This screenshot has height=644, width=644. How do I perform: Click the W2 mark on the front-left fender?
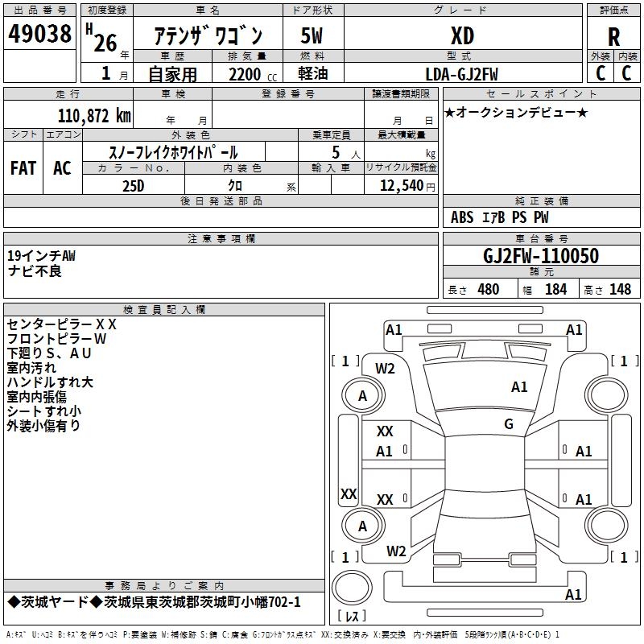pyautogui.click(x=386, y=369)
